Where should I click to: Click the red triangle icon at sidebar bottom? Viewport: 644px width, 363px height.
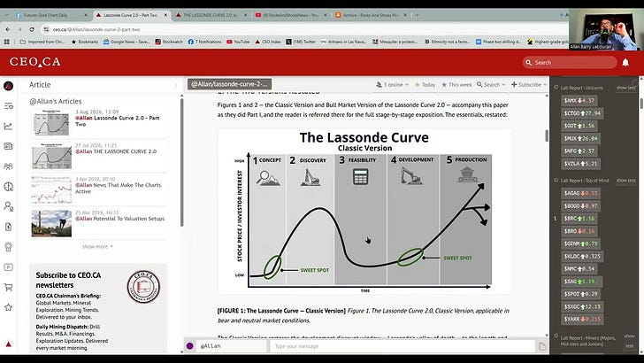[8, 344]
